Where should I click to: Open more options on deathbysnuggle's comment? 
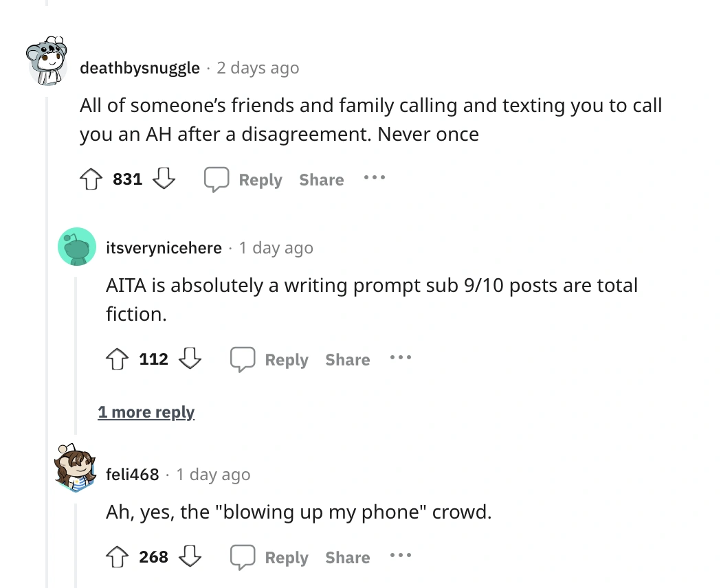(375, 179)
